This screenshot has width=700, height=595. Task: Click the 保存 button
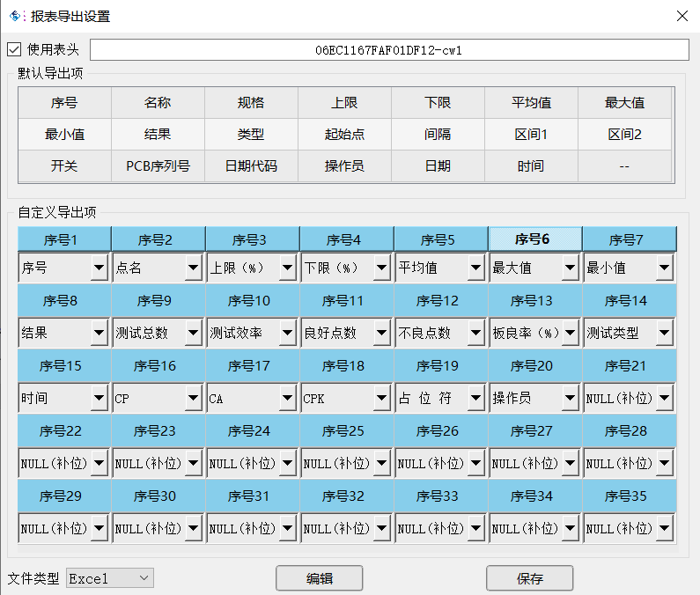tap(530, 578)
